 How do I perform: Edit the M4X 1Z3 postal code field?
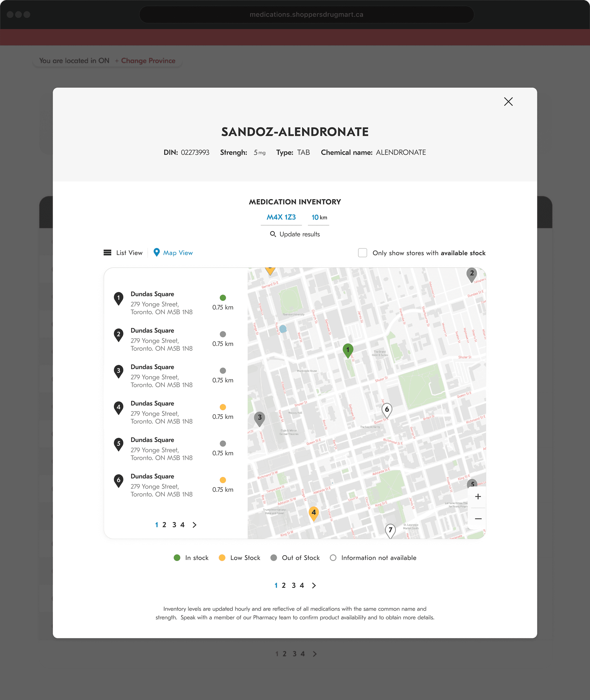(281, 217)
